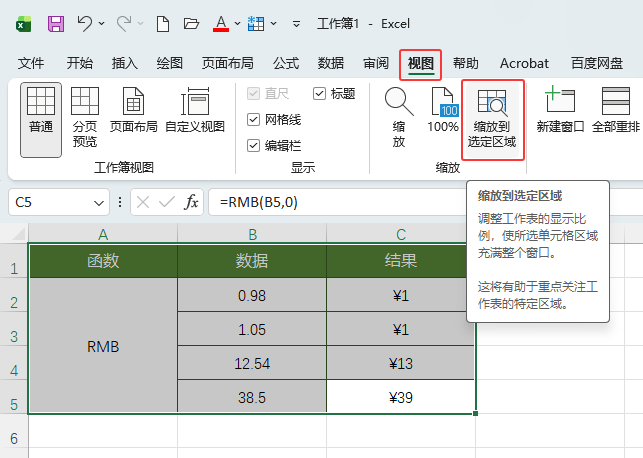Click the cell containing 0.98

252,295
